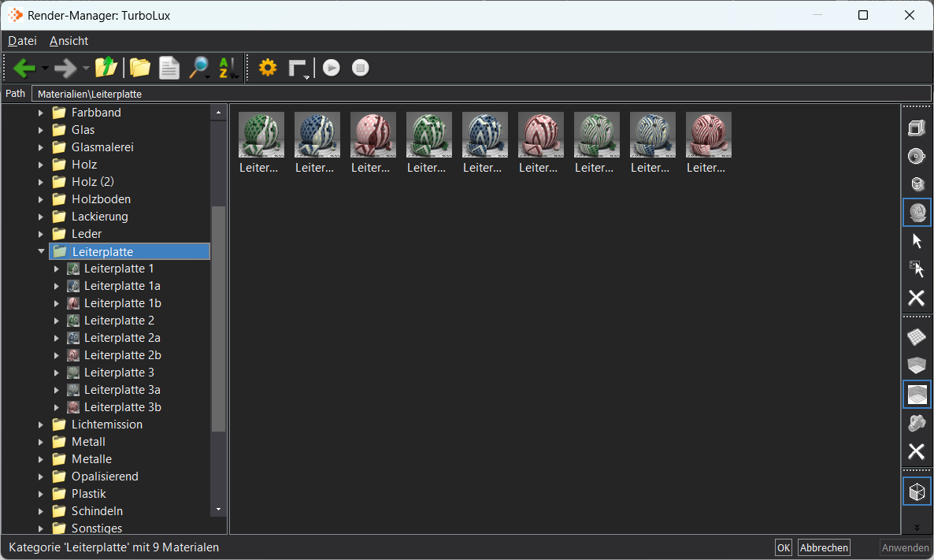Image resolution: width=934 pixels, height=560 pixels.
Task: Click the lower X sidebar icon
Action: tap(917, 451)
